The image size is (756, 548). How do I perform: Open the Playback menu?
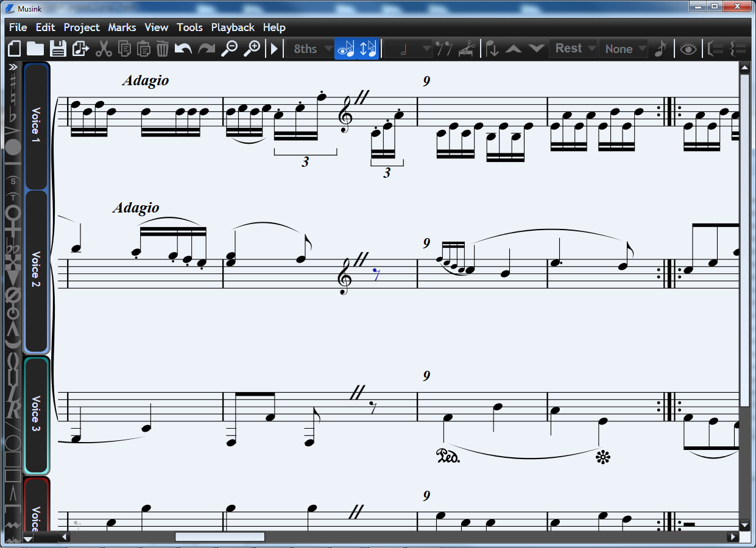(233, 27)
